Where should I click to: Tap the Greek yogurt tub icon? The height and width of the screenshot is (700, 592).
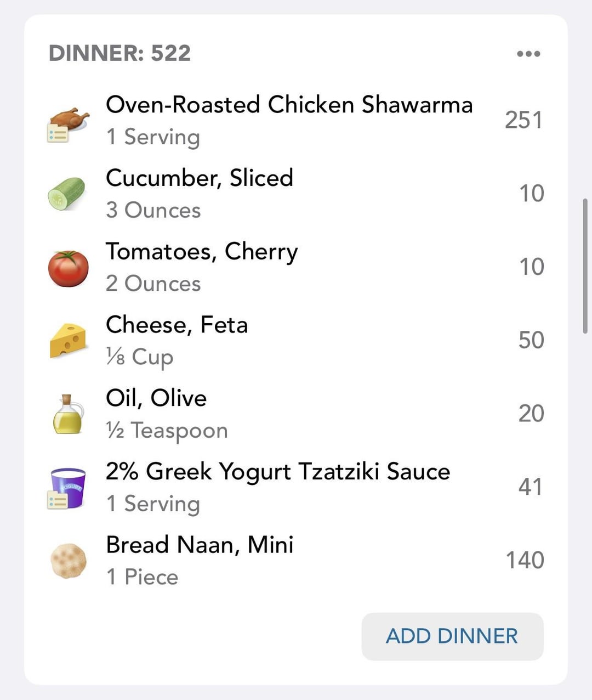coord(67,488)
